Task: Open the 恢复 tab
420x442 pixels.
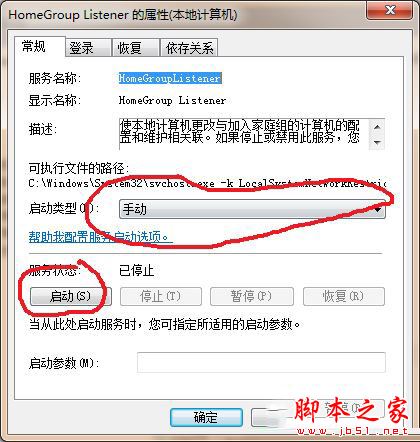Action: 135,48
